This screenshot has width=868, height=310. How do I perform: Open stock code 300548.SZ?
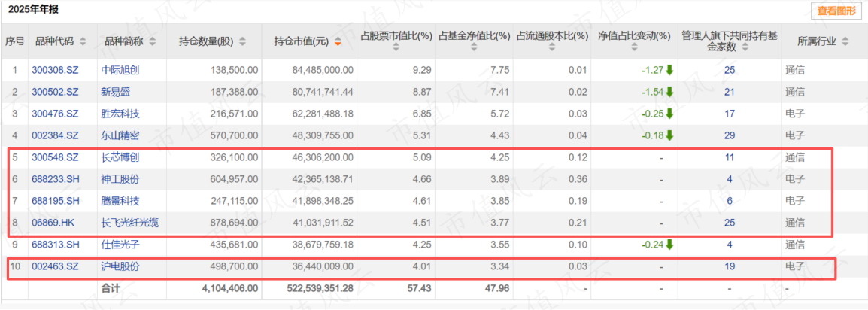tap(56, 158)
